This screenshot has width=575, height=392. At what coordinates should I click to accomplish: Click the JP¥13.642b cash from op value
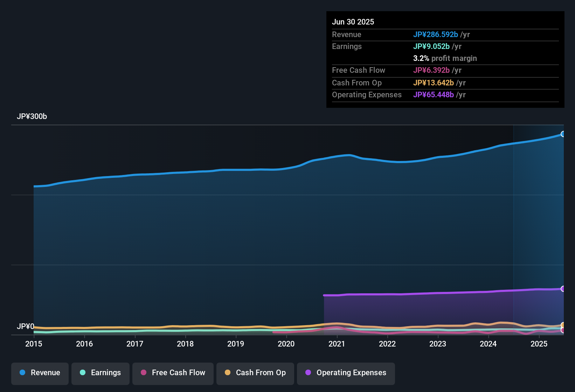click(x=434, y=83)
